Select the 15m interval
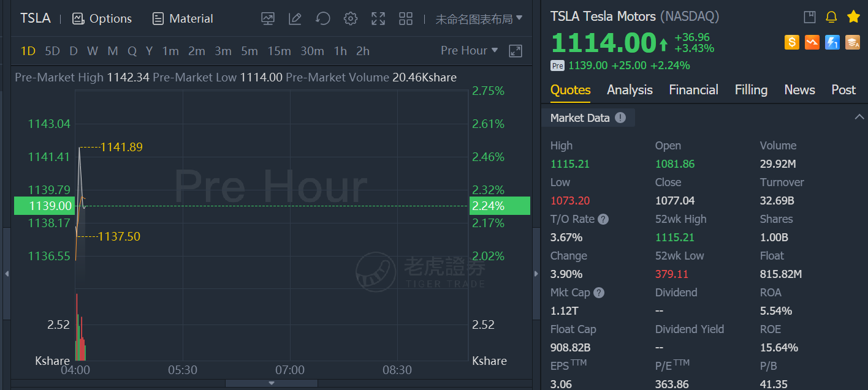Viewport: 868px width, 390px height. 279,51
